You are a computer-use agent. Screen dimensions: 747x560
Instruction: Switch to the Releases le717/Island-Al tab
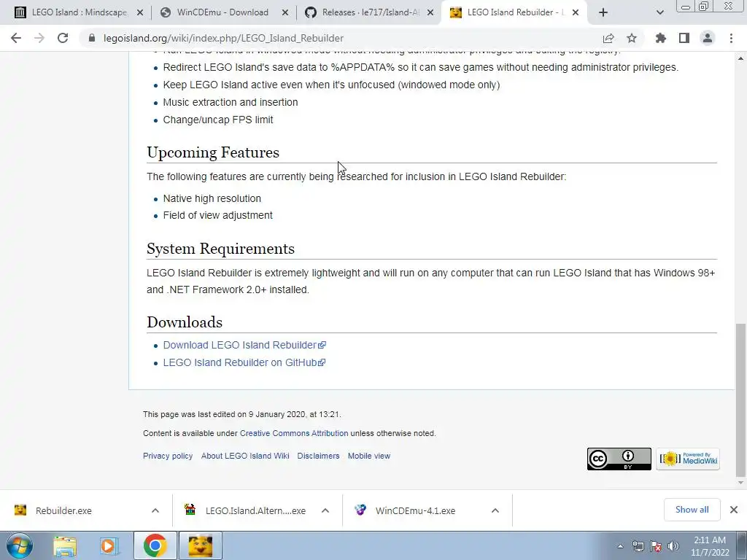tap(368, 12)
